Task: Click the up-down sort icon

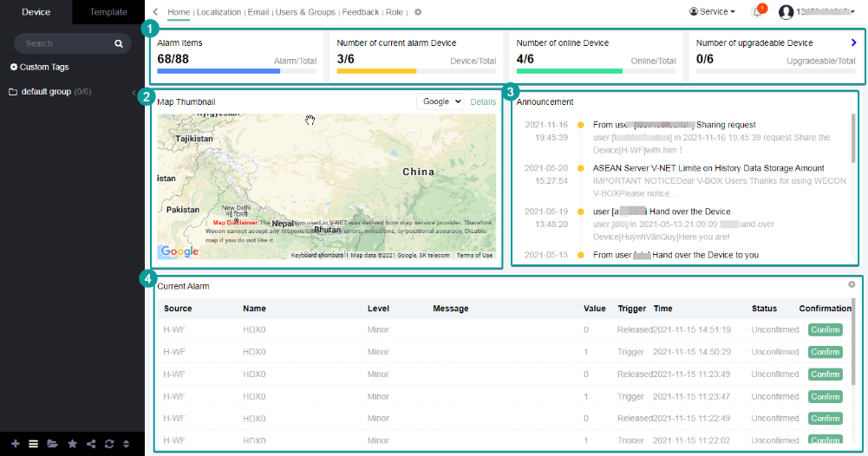Action: click(x=127, y=444)
